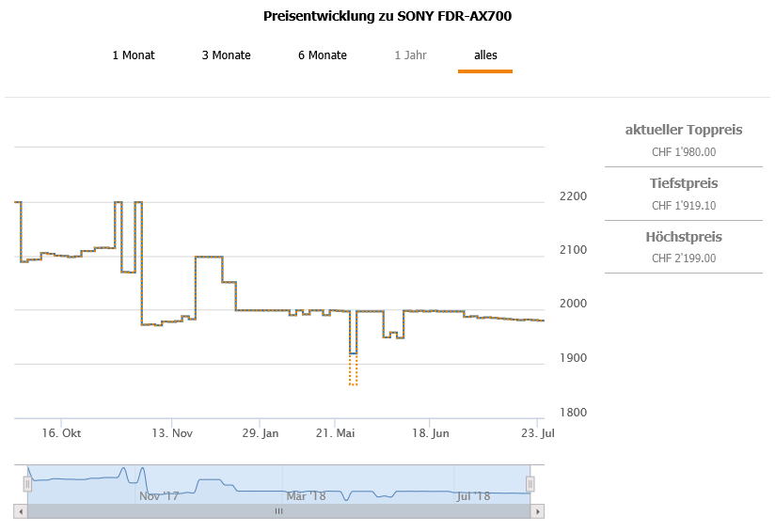Switch to the 3 Monate tab

tap(226, 55)
